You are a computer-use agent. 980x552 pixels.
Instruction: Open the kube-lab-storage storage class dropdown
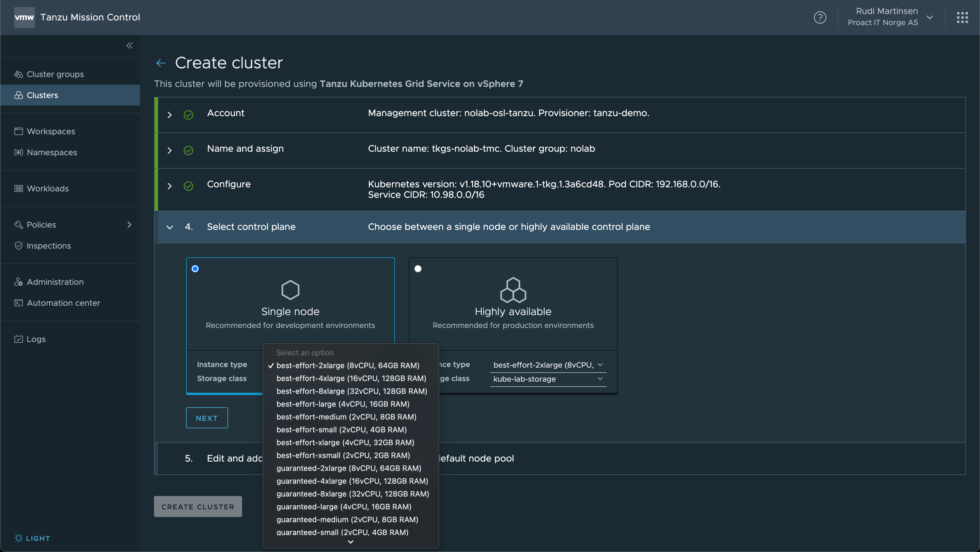(x=548, y=379)
